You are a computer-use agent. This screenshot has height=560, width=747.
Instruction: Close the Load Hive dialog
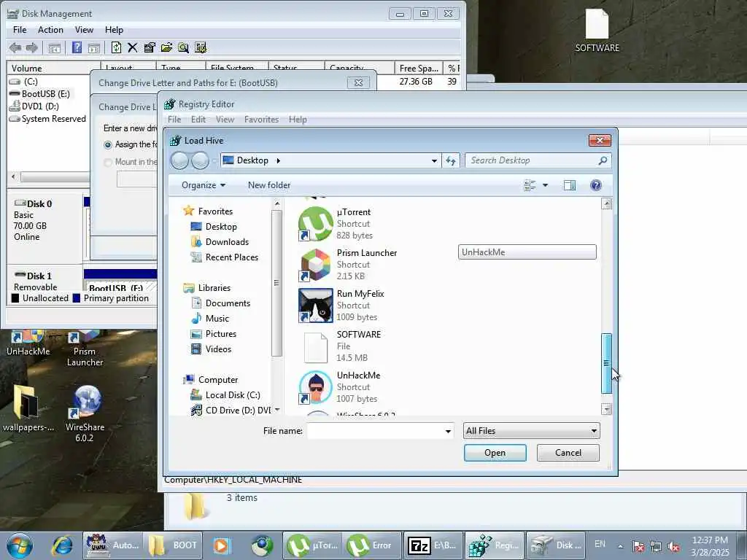click(600, 140)
